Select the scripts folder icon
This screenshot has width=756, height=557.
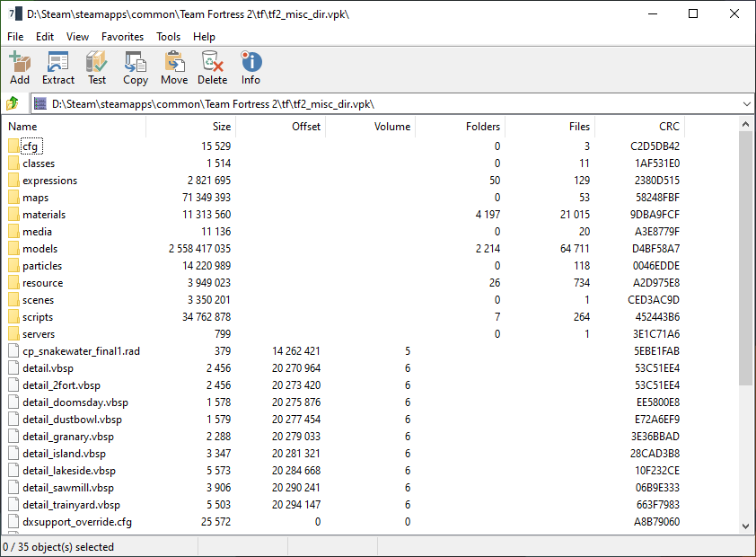[x=13, y=317]
